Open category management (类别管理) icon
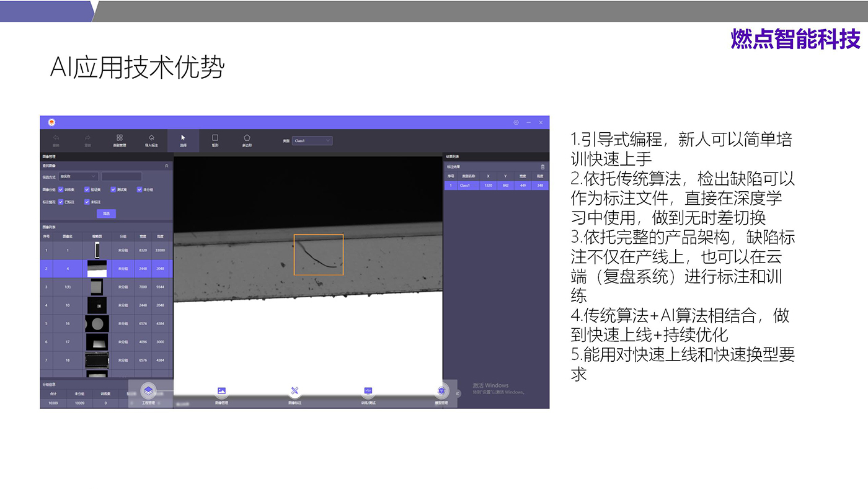The image size is (868, 489). point(120,140)
